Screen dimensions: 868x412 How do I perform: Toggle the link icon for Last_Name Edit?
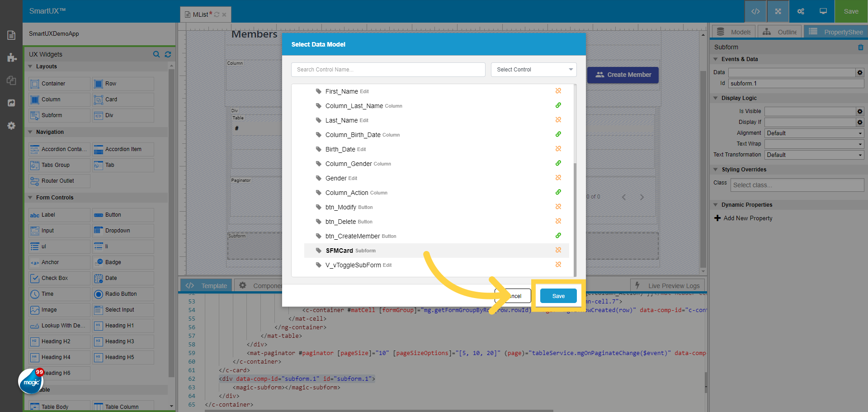(558, 120)
